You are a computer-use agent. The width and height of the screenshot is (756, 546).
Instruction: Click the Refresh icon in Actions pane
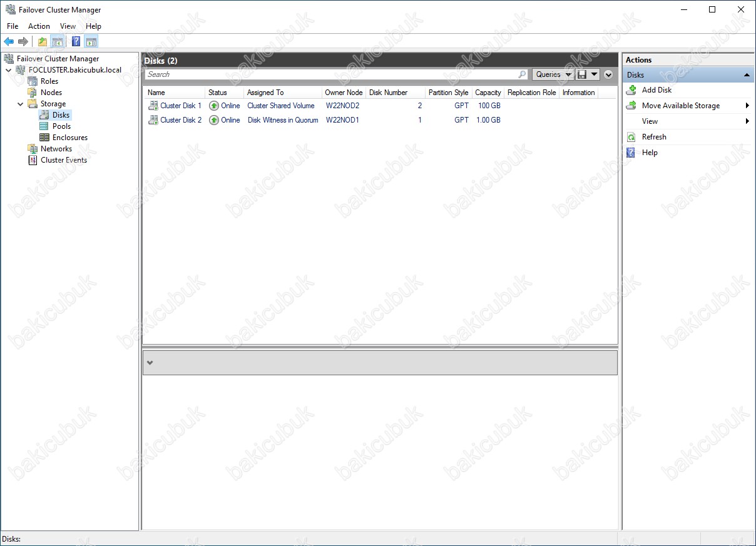pos(631,137)
